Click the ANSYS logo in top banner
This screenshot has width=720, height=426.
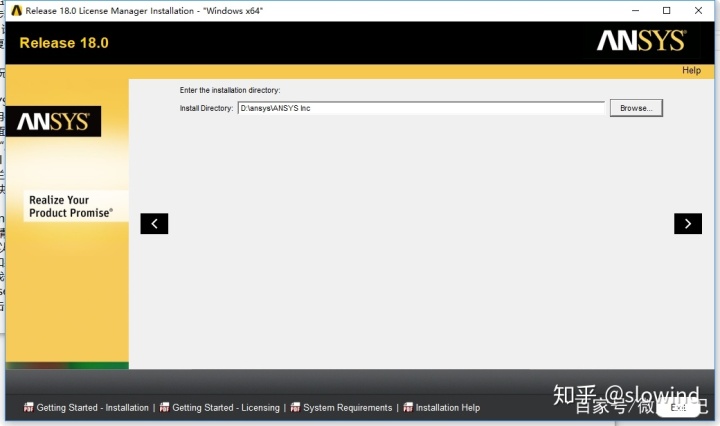tap(641, 41)
